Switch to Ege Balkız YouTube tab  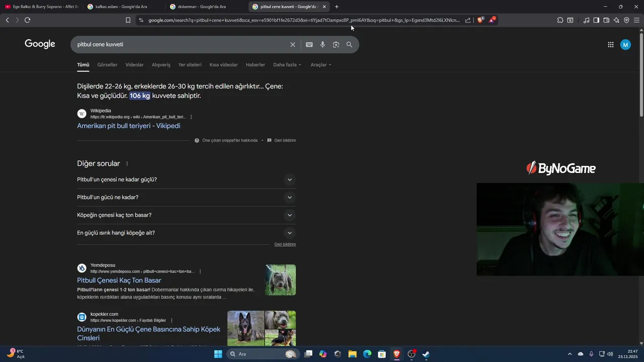(x=41, y=7)
